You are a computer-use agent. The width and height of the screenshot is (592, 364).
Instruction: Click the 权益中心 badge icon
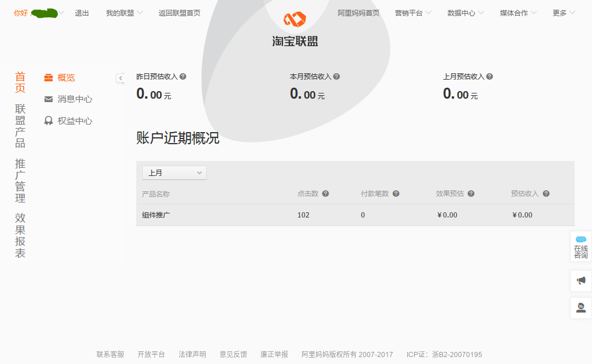[x=49, y=121]
